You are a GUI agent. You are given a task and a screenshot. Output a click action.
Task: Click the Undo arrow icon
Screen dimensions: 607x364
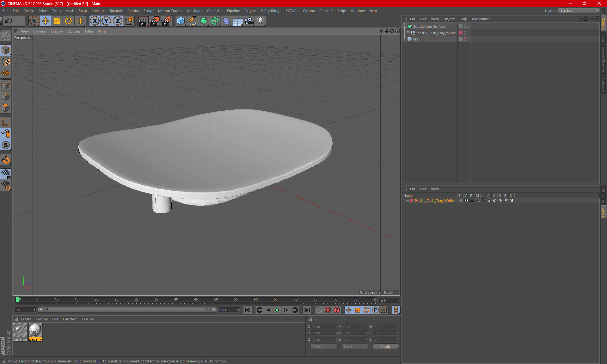(8, 21)
